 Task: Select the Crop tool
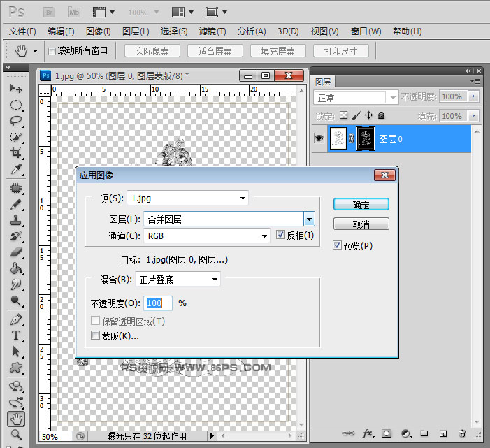pyautogui.click(x=16, y=153)
